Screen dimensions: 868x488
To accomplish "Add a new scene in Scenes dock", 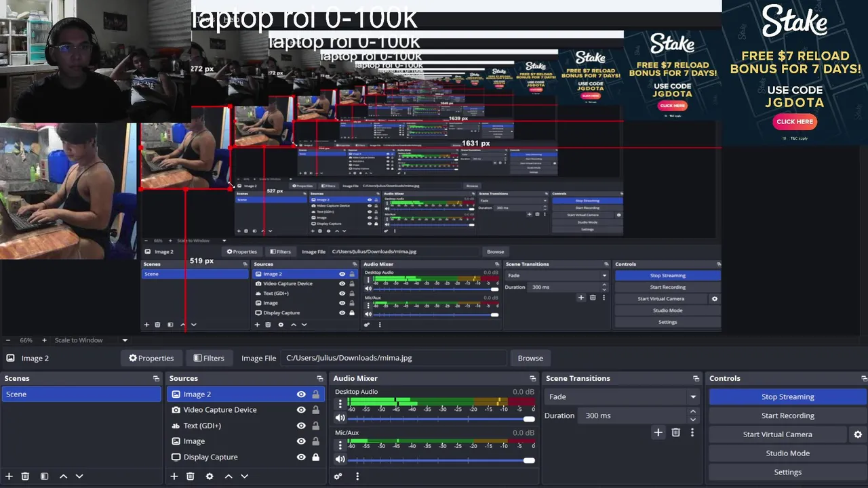I will tap(9, 476).
